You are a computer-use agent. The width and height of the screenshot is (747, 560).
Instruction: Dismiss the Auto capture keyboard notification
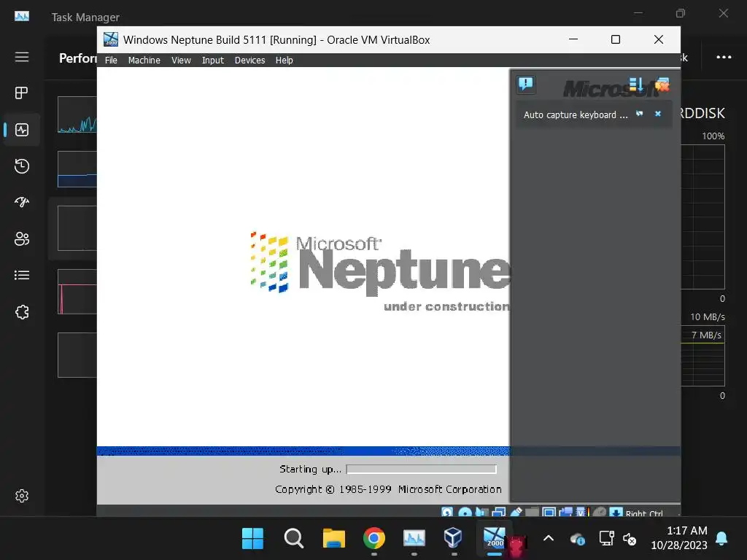tap(658, 114)
